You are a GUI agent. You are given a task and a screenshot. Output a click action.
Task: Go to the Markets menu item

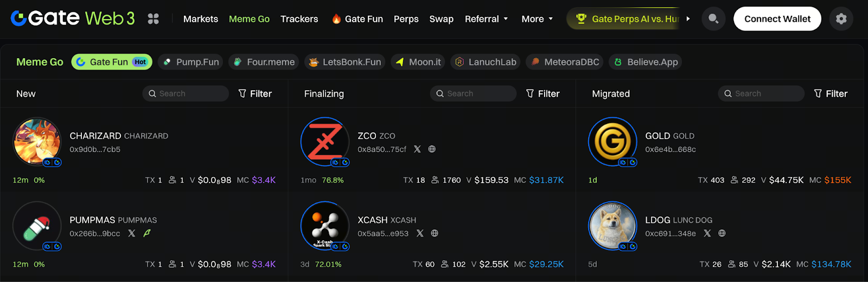click(x=201, y=19)
